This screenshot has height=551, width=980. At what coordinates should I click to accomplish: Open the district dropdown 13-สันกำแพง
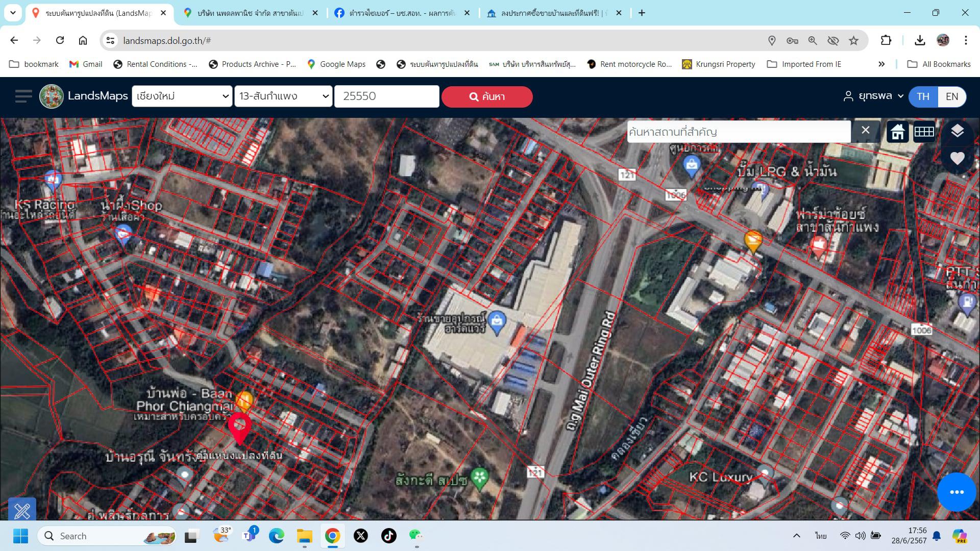pyautogui.click(x=284, y=96)
